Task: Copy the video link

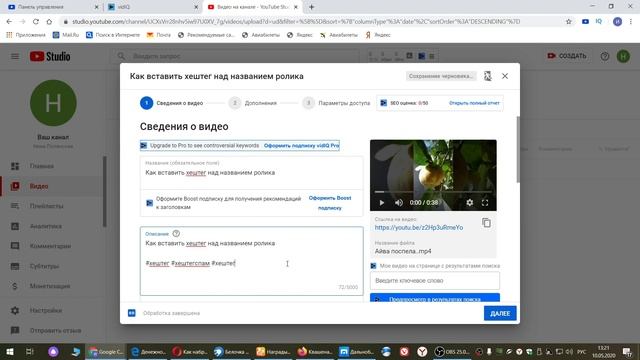Action: point(486,223)
